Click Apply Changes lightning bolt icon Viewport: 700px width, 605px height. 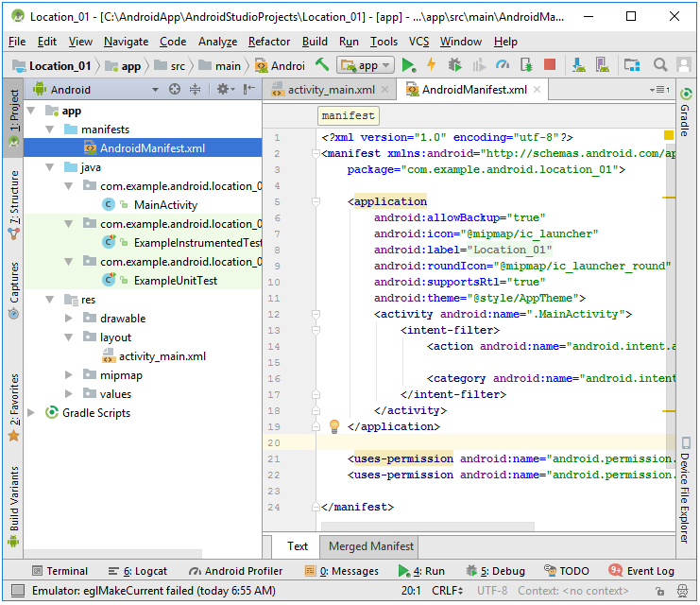point(432,65)
